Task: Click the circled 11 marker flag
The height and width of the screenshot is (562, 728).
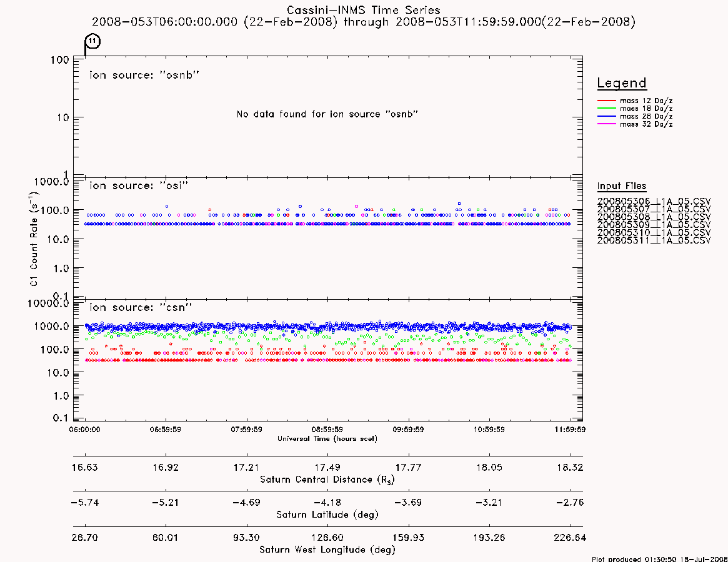Action: (93, 41)
